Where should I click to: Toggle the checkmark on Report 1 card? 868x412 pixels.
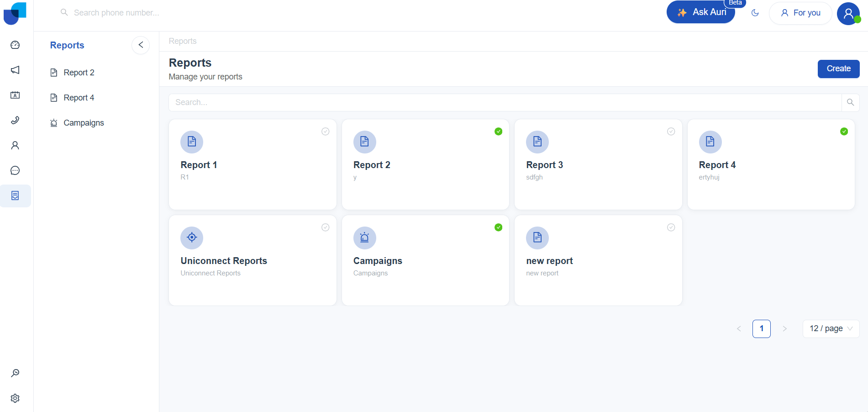point(326,132)
